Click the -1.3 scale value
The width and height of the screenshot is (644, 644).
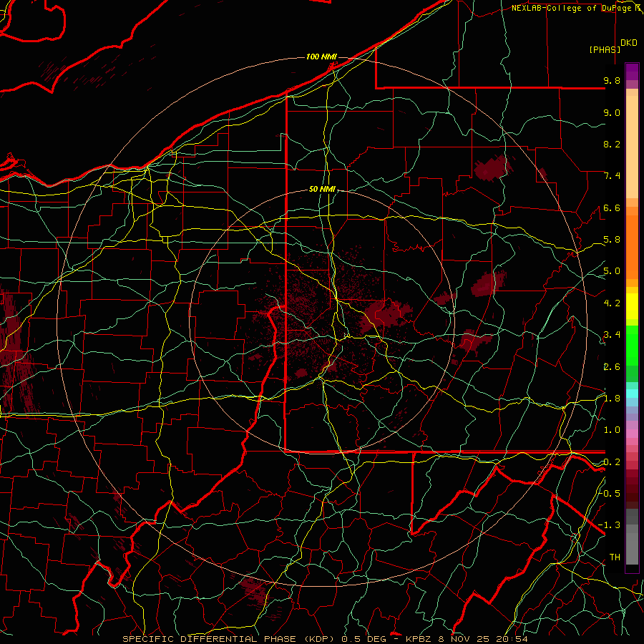[610, 525]
